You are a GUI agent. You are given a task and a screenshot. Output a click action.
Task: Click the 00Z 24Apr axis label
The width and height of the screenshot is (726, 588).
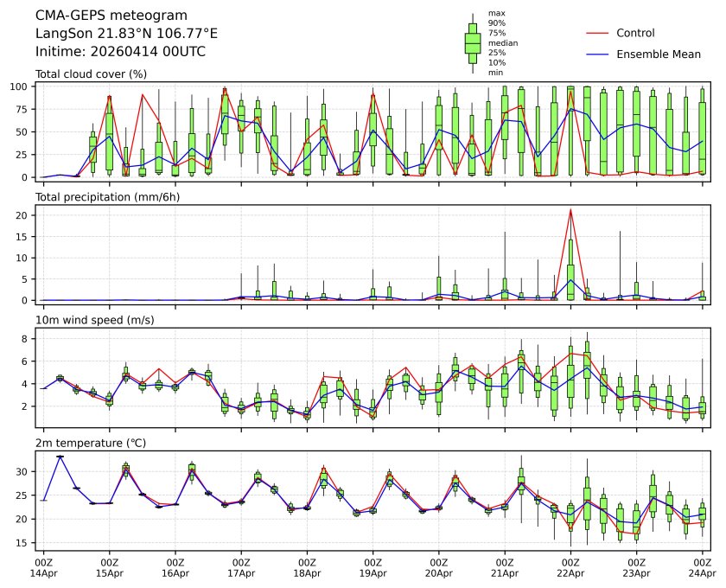click(x=702, y=567)
